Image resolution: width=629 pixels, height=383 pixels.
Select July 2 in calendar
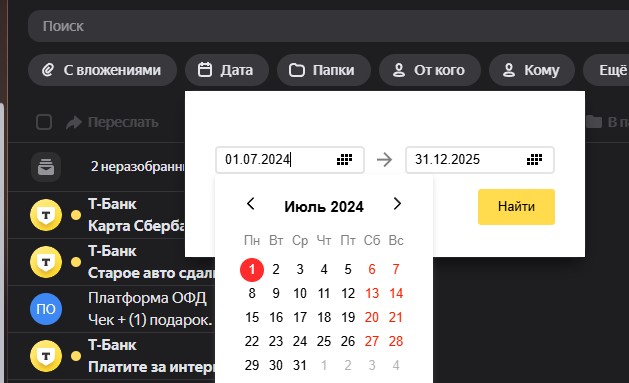(276, 270)
